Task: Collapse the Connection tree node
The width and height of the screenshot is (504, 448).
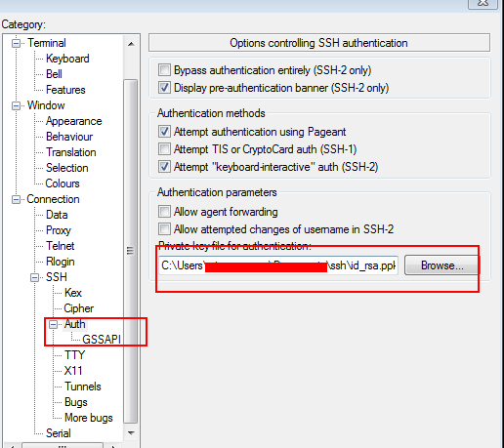Action: tap(16, 199)
